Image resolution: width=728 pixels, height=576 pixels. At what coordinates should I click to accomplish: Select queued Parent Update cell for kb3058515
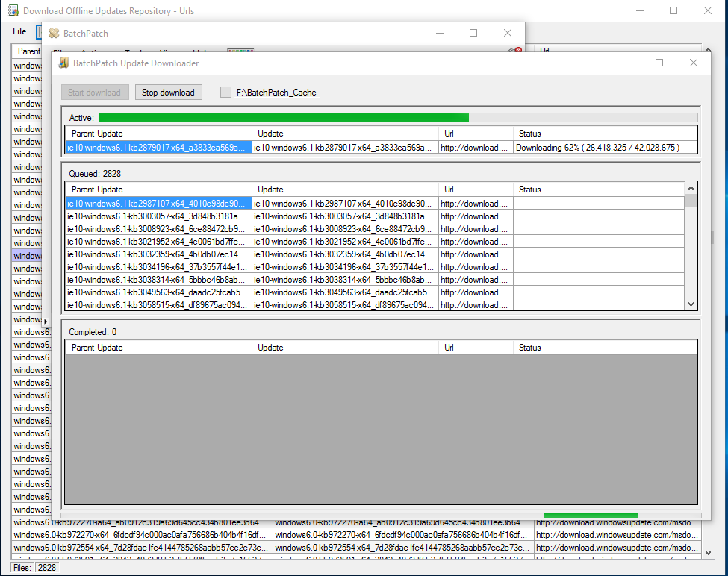point(158,305)
